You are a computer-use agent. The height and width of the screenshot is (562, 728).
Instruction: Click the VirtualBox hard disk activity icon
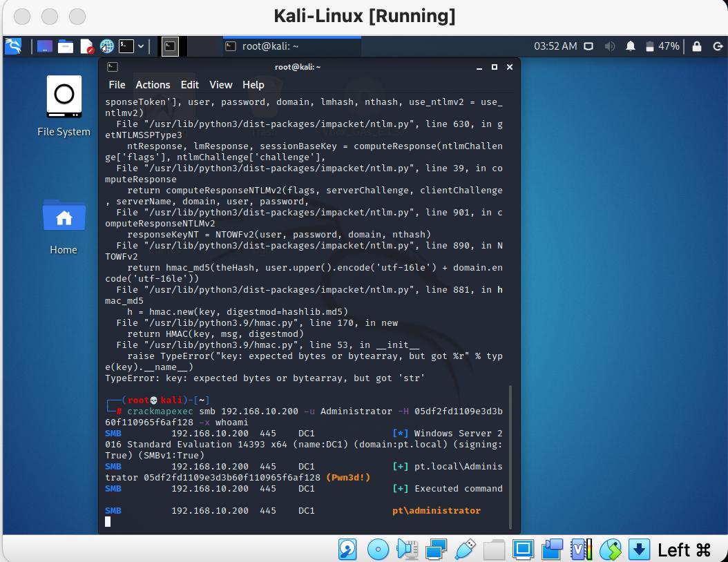(347, 550)
